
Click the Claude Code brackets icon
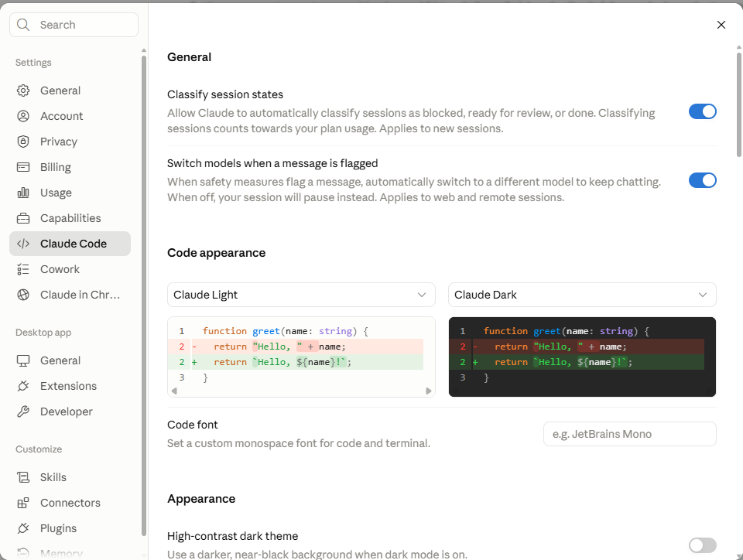pyautogui.click(x=23, y=244)
